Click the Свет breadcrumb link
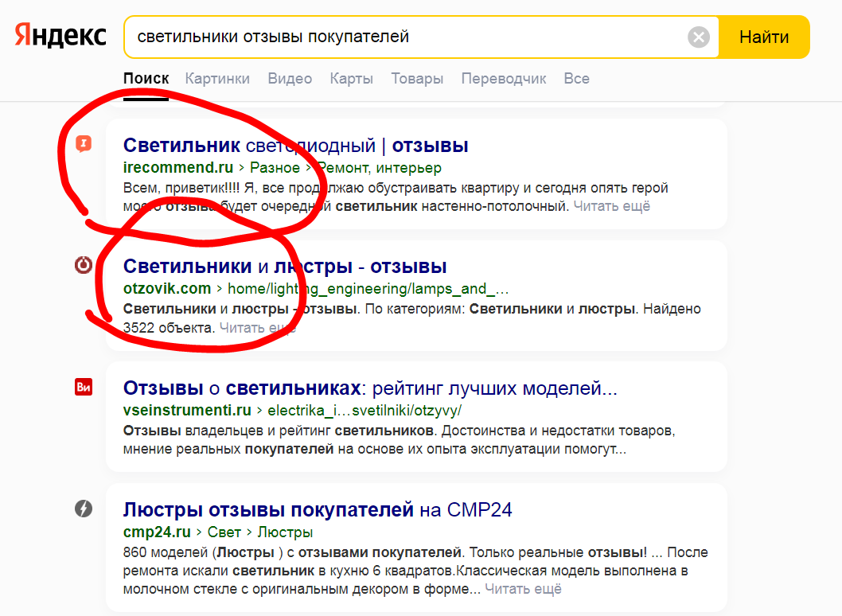 (224, 532)
